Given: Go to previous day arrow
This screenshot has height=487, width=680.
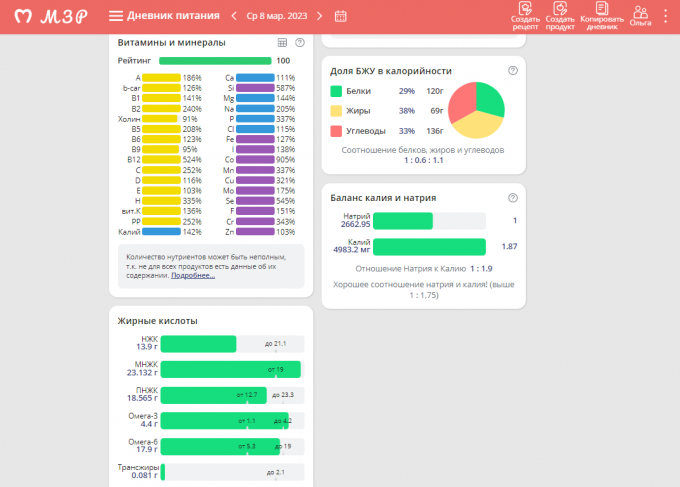Looking at the screenshot, I should click(x=234, y=16).
